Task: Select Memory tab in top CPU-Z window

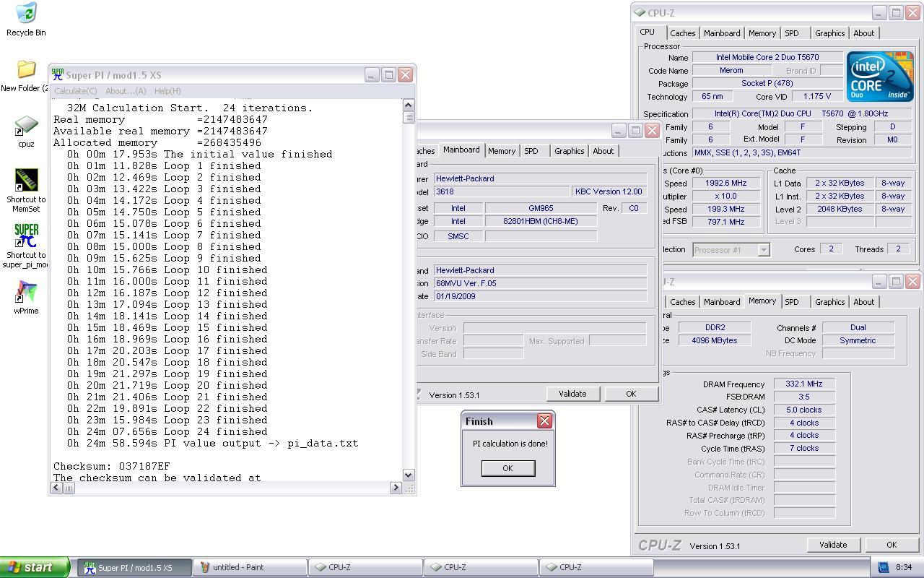Action: pyautogui.click(x=762, y=33)
